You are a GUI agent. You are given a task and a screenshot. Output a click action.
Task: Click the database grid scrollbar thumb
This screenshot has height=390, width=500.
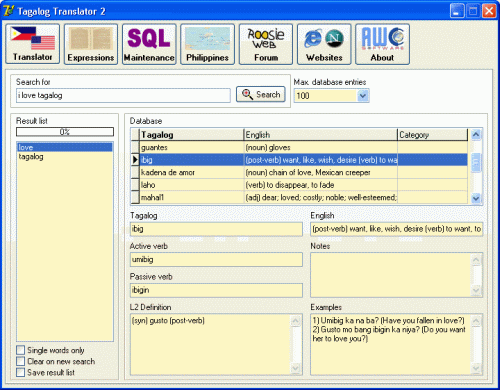(x=476, y=163)
